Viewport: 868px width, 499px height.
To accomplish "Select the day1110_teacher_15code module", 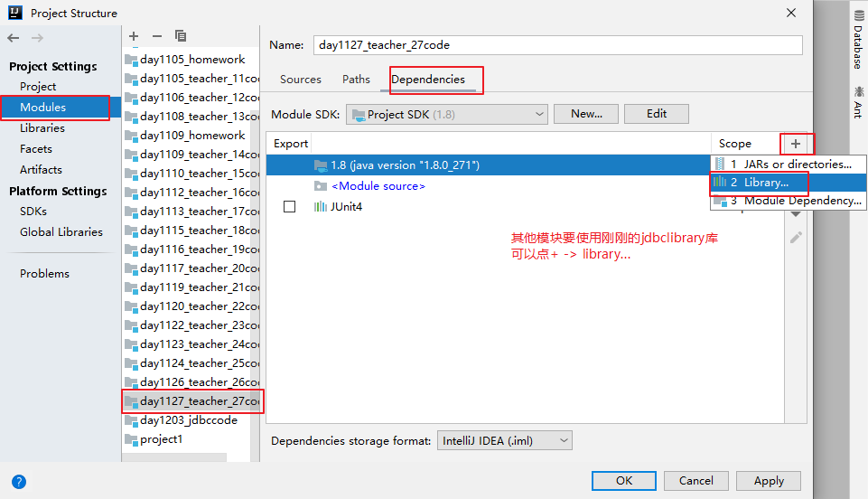I will click(191, 174).
